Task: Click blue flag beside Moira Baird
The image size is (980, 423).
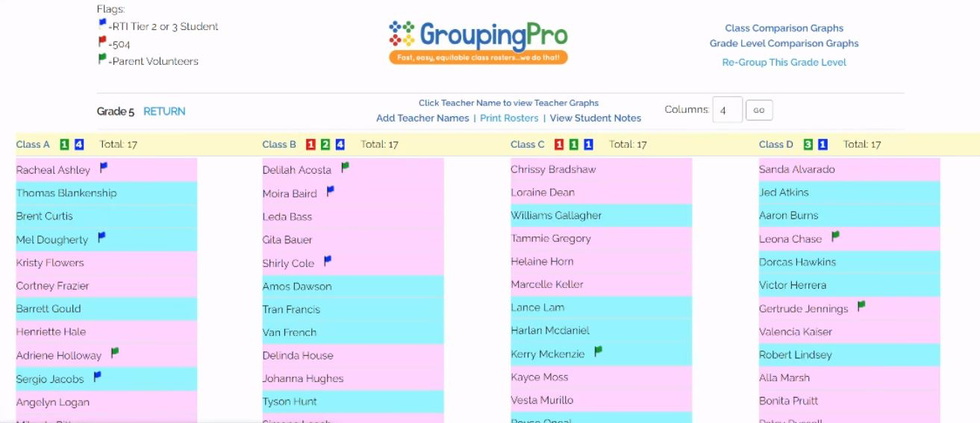Action: (x=331, y=191)
